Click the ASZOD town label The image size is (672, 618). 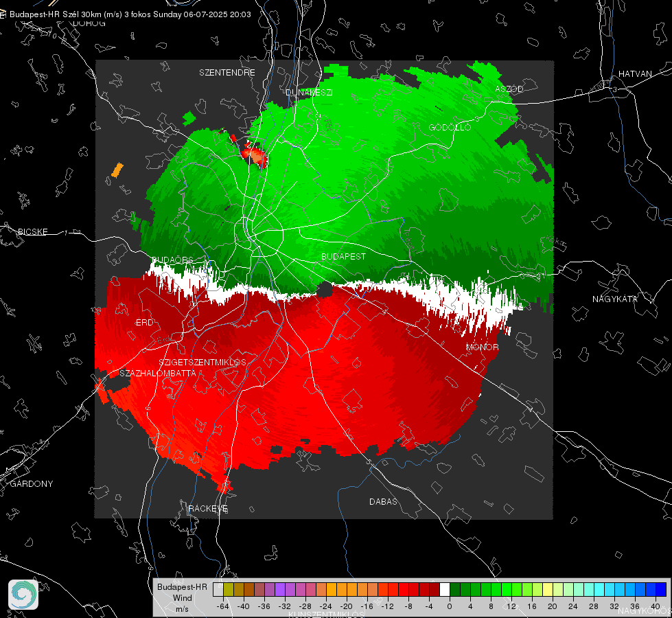pyautogui.click(x=509, y=89)
